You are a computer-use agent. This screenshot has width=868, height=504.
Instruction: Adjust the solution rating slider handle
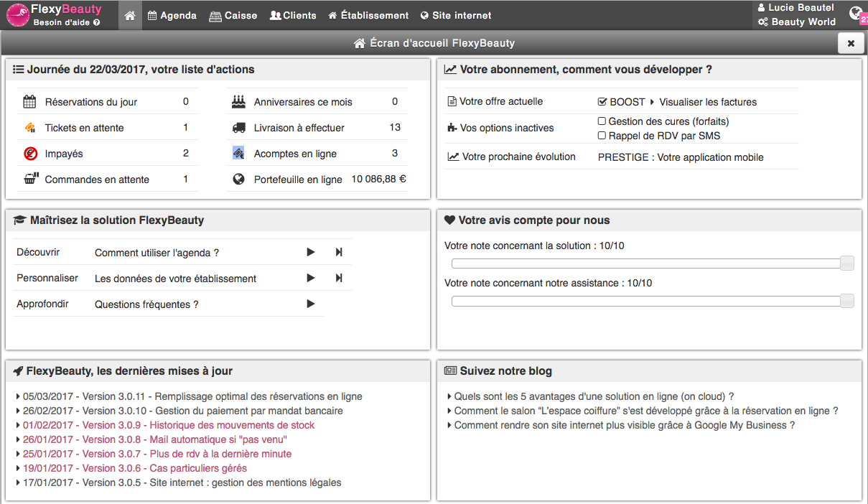click(x=847, y=263)
